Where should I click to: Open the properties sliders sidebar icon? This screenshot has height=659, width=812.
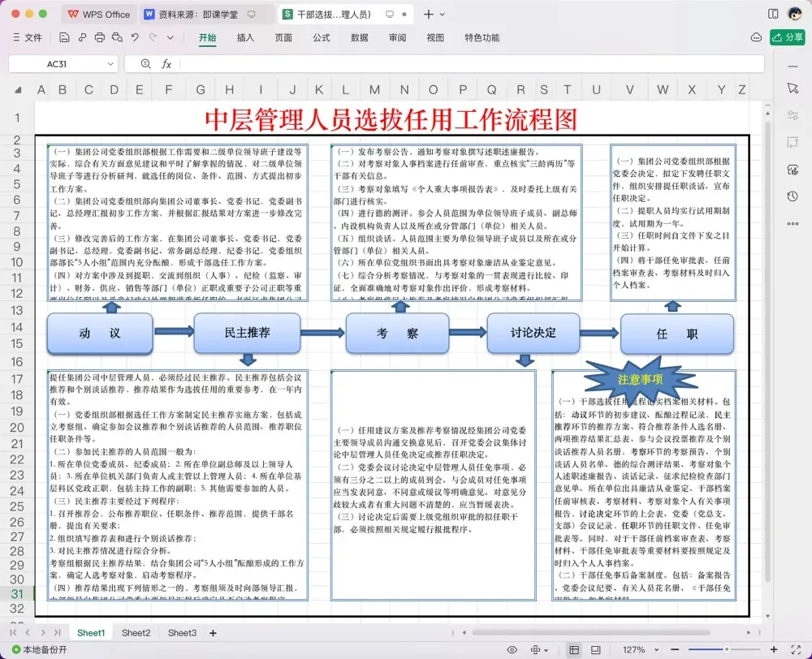pos(793,115)
